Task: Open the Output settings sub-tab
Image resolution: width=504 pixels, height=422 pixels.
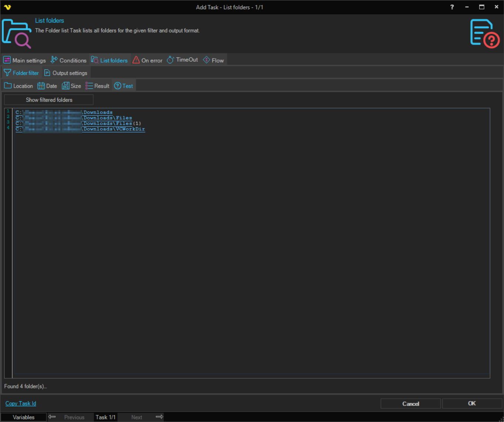Action: [x=66, y=73]
